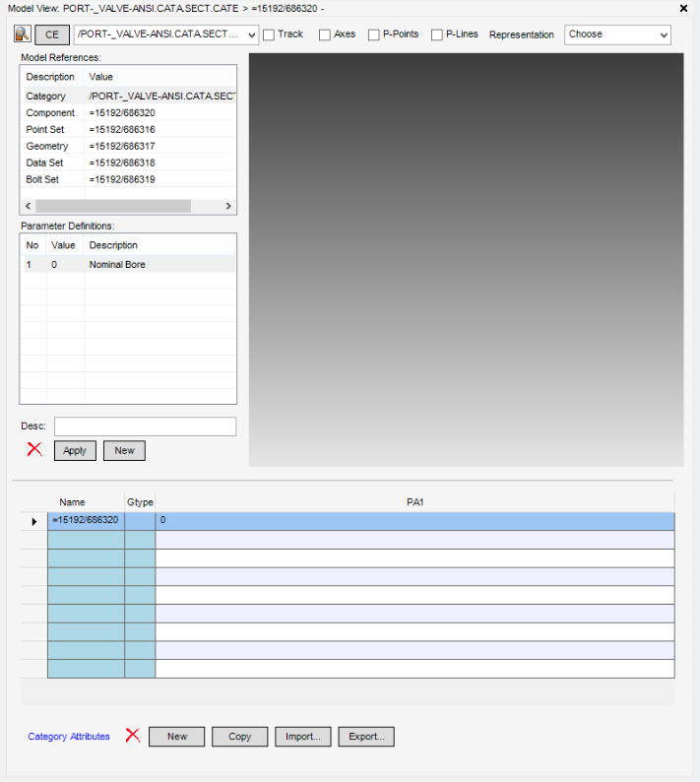700x782 pixels.
Task: Click the New button beside Apply
Action: pos(124,450)
